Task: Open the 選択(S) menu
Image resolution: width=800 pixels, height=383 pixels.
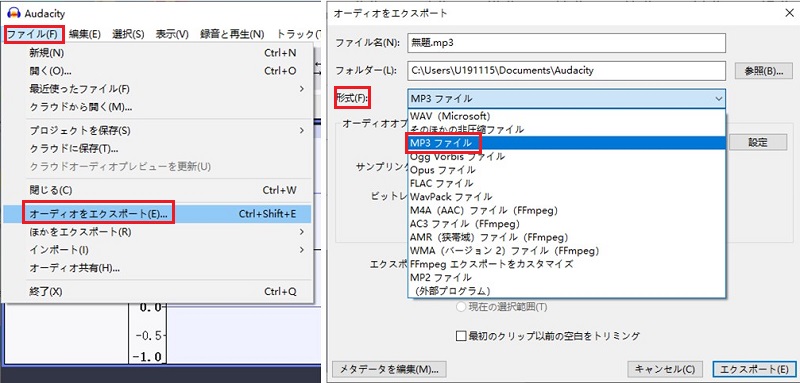Action: 128,34
